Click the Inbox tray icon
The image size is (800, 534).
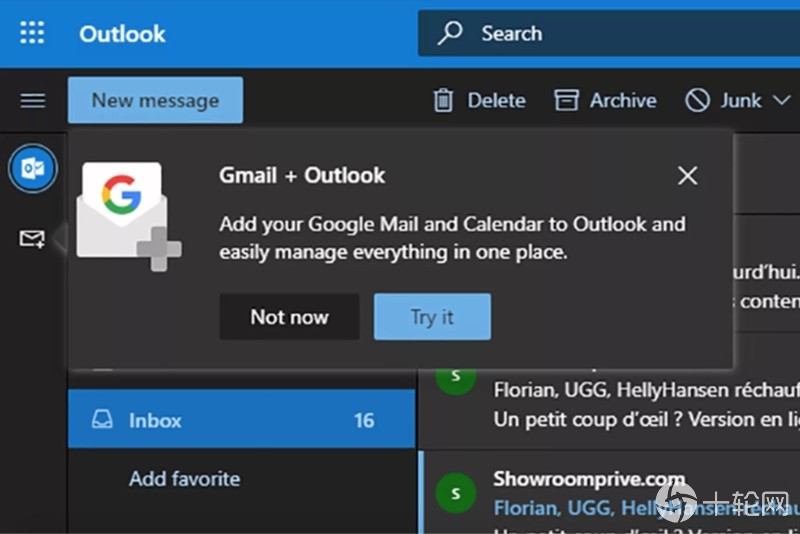pos(102,419)
